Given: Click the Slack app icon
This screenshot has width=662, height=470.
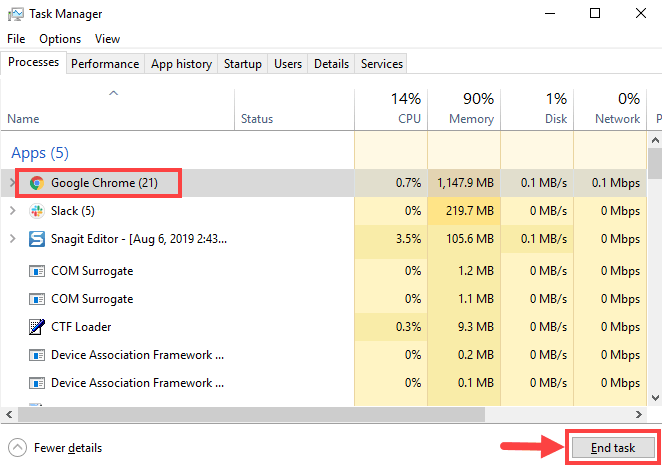Looking at the screenshot, I should (x=37, y=211).
